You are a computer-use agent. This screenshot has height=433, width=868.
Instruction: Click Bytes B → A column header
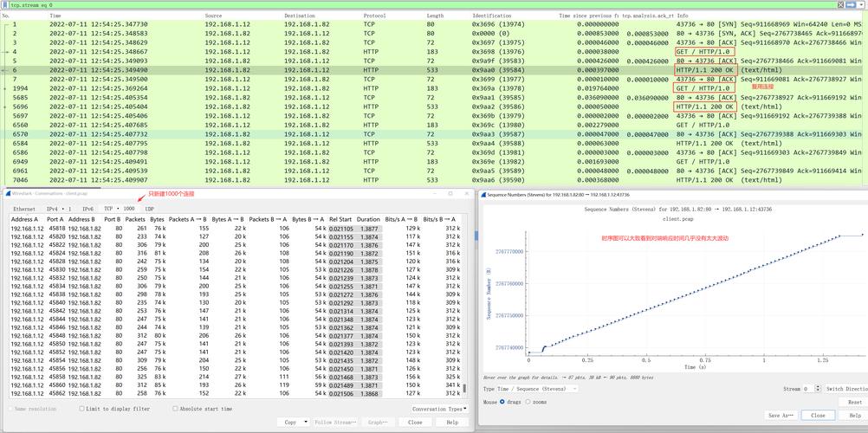pos(309,219)
